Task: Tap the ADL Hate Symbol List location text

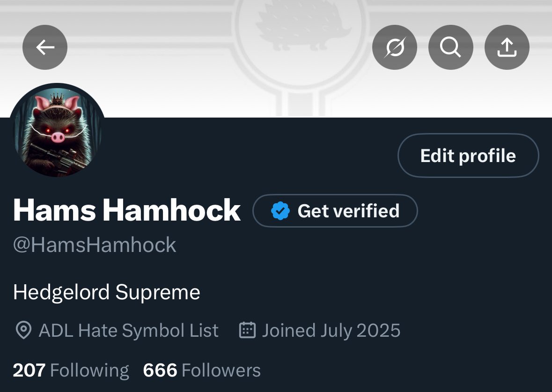Action: point(128,330)
